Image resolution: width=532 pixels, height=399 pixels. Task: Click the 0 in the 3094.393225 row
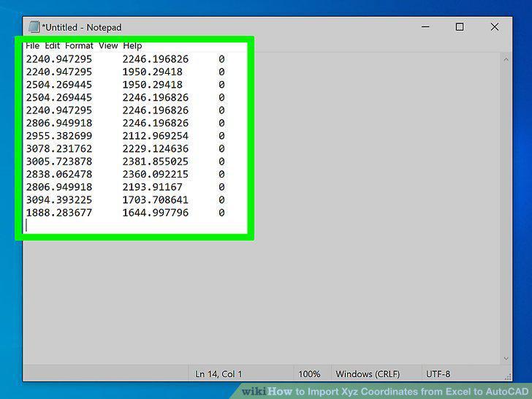tap(221, 199)
